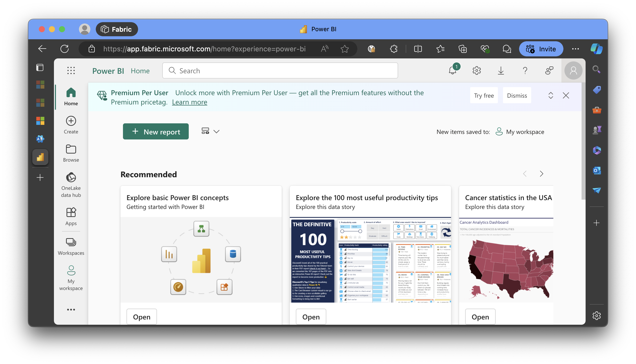Open browser profile avatar in title bar
This screenshot has height=364, width=636.
(85, 29)
